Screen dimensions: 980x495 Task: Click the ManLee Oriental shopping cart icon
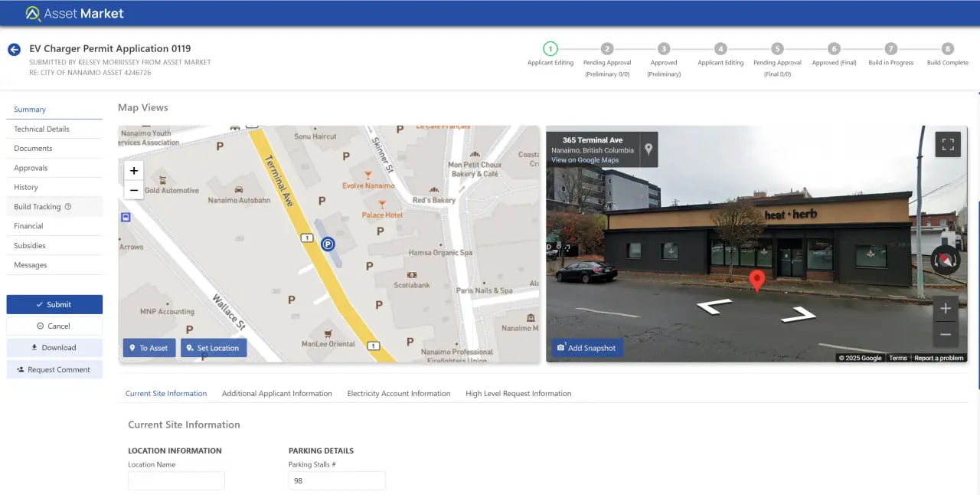[328, 333]
